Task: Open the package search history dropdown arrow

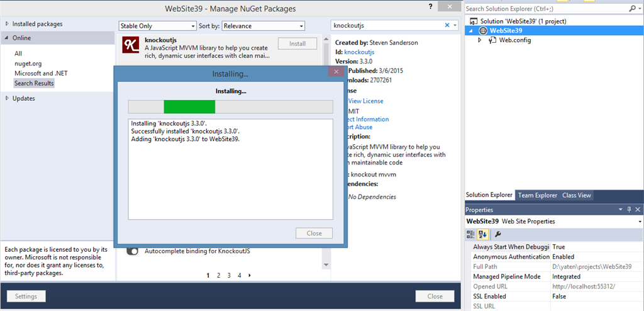Action: point(455,26)
